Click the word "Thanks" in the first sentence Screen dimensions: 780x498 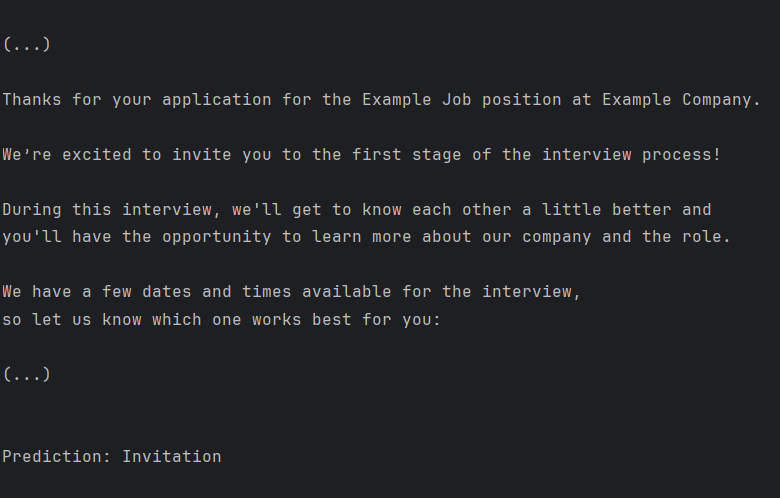(x=32, y=99)
